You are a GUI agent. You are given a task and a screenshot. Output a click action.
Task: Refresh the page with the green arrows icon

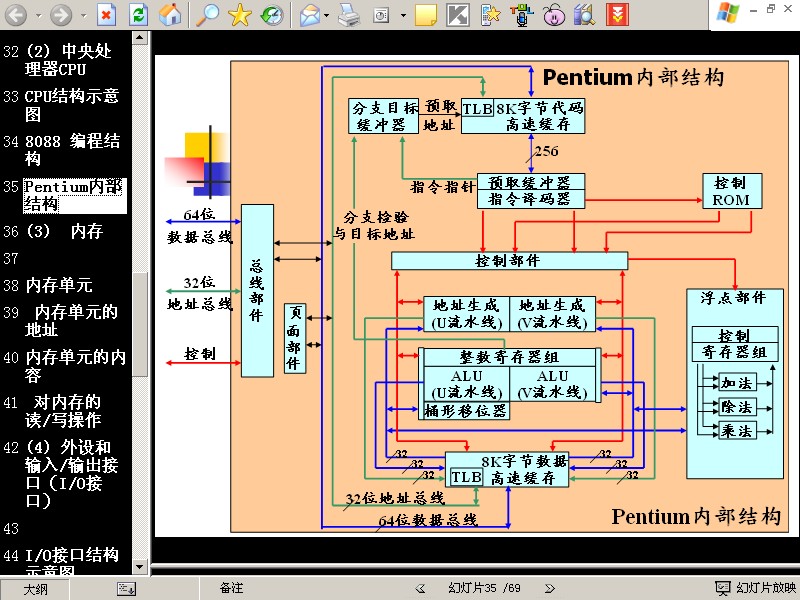tap(138, 15)
